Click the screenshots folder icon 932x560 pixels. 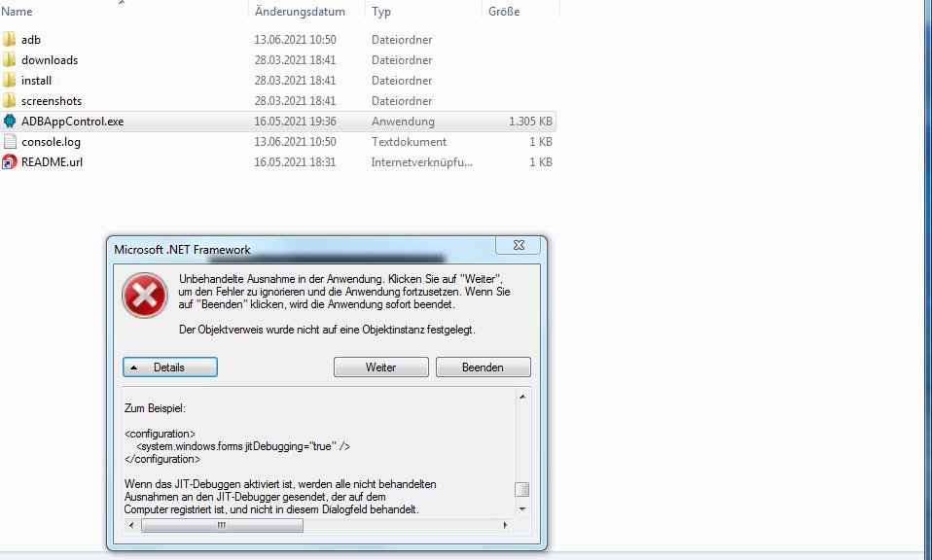pyautogui.click(x=9, y=100)
